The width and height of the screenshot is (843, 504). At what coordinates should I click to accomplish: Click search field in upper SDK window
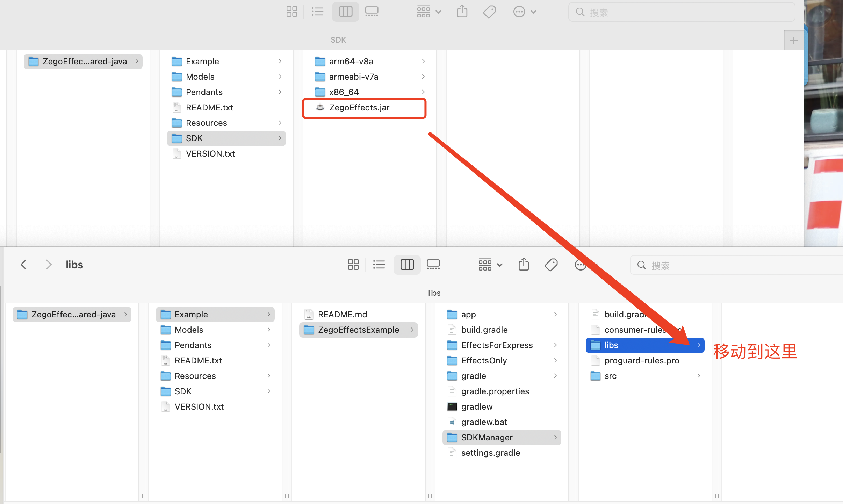coord(682,12)
